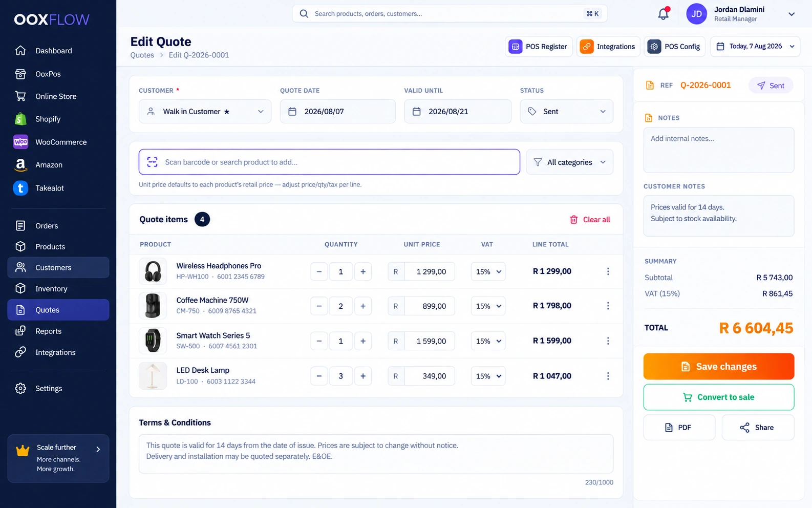Viewport: 812px width, 508px height.
Task: Click the Valid Until date field
Action: click(x=458, y=111)
